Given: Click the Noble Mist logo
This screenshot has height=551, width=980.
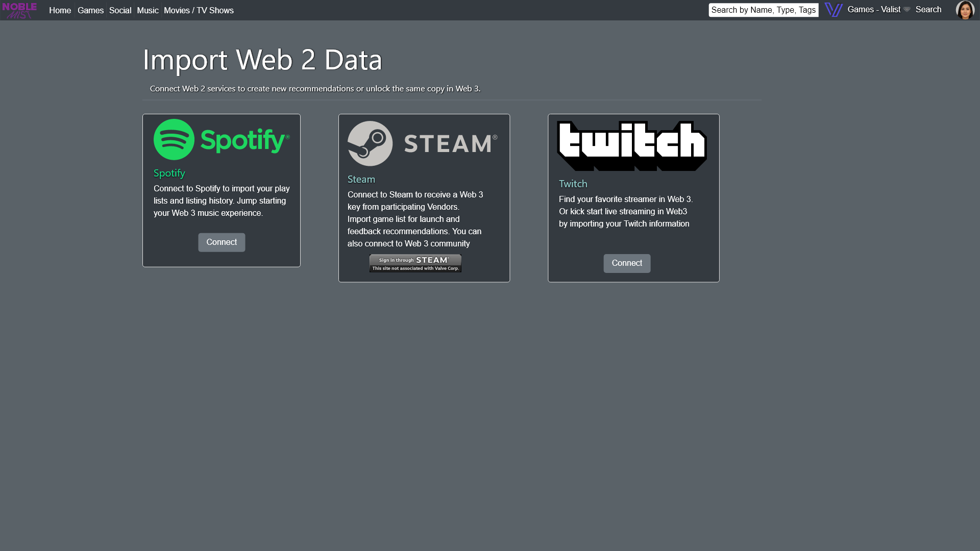Looking at the screenshot, I should (19, 10).
